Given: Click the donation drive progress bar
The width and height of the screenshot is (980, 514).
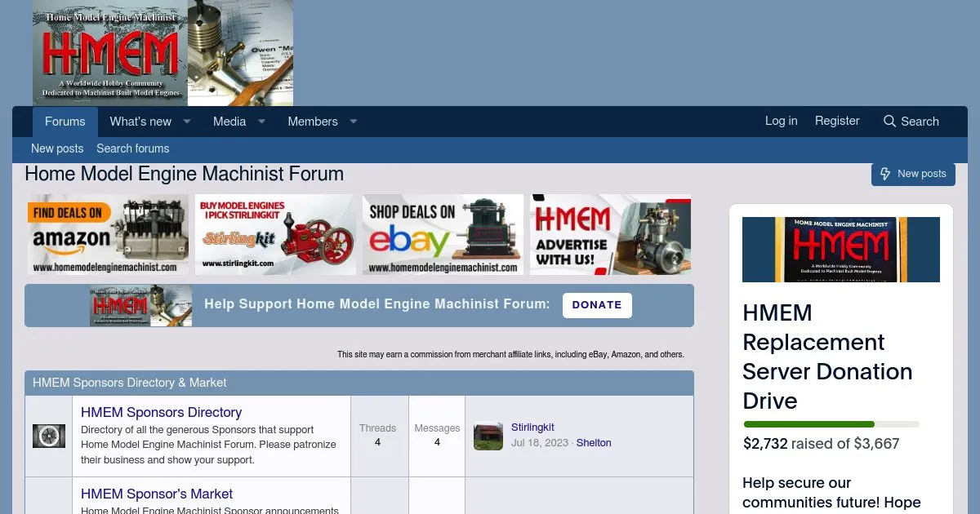Looking at the screenshot, I should pyautogui.click(x=831, y=424).
